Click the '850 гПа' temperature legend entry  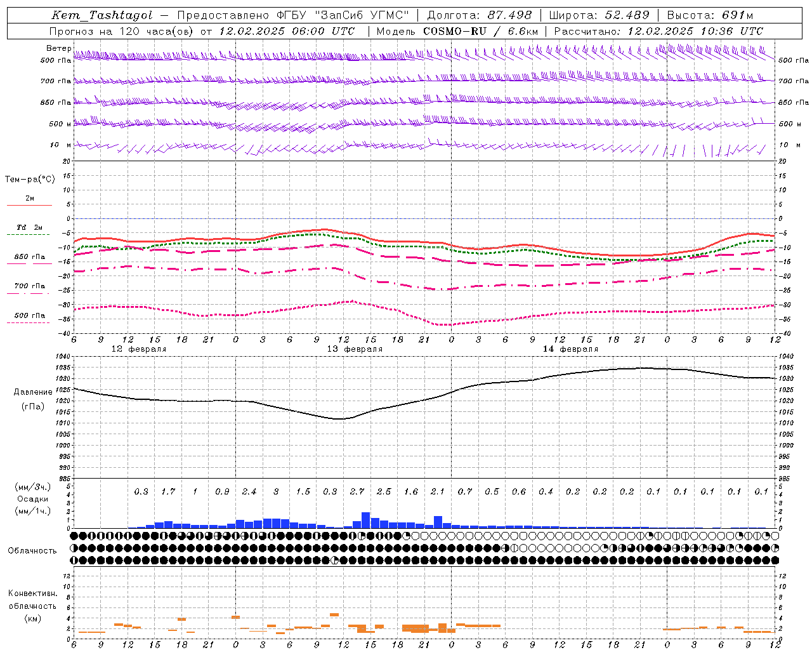pyautogui.click(x=30, y=257)
